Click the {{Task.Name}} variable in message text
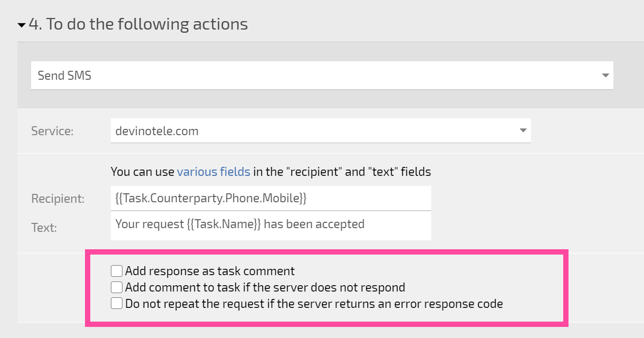Image resolution: width=644 pixels, height=338 pixels. [x=224, y=224]
